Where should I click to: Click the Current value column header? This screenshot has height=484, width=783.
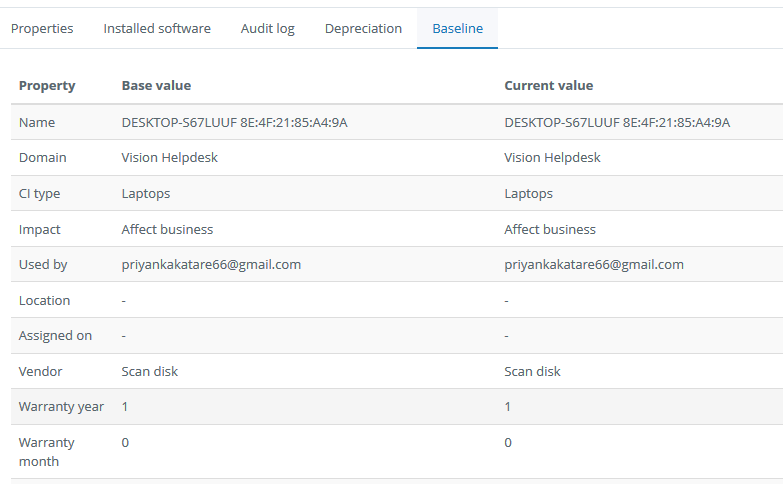click(x=549, y=85)
